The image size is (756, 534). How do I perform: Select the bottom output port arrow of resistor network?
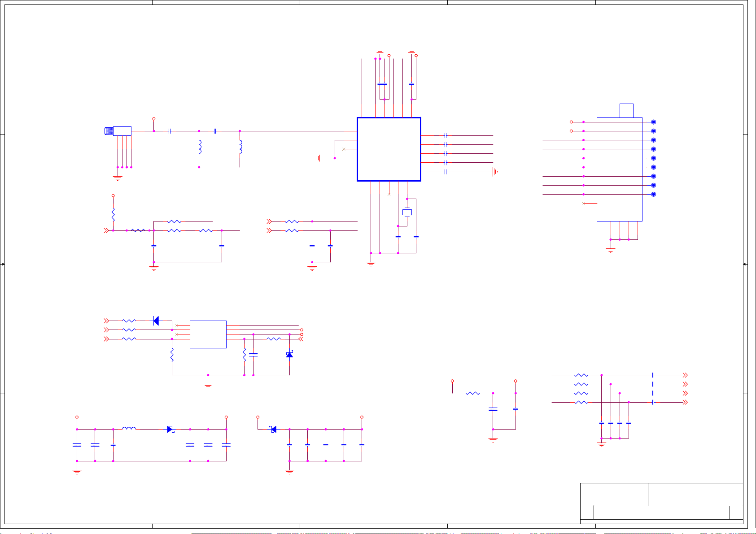click(x=685, y=402)
